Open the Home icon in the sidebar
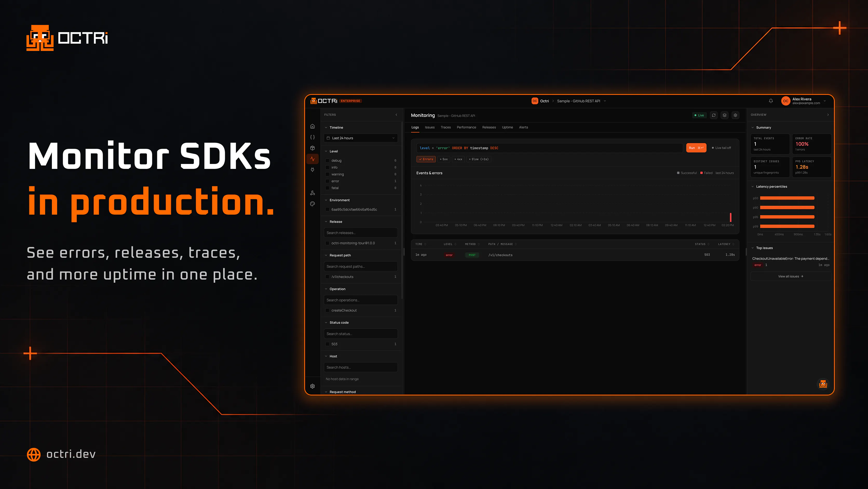Image resolution: width=868 pixels, height=489 pixels. click(312, 126)
